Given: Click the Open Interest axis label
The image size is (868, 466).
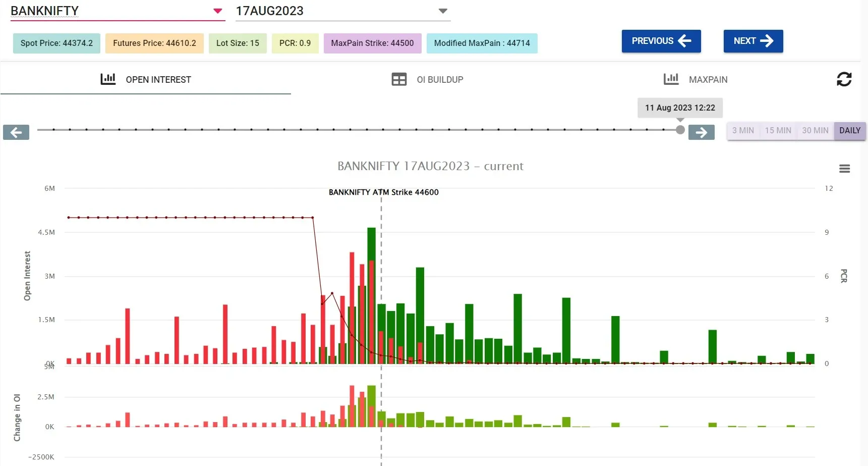Looking at the screenshot, I should [x=27, y=276].
